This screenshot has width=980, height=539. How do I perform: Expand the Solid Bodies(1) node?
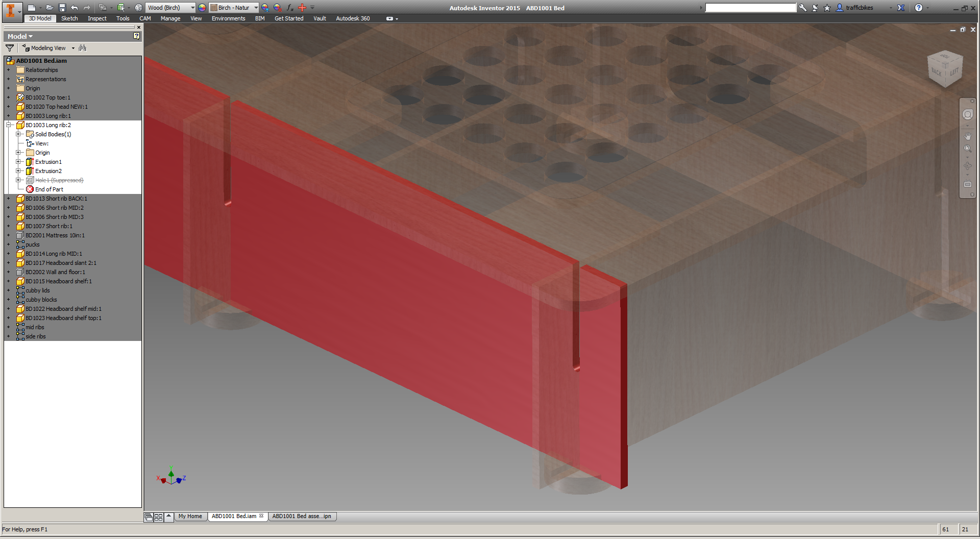(x=18, y=134)
